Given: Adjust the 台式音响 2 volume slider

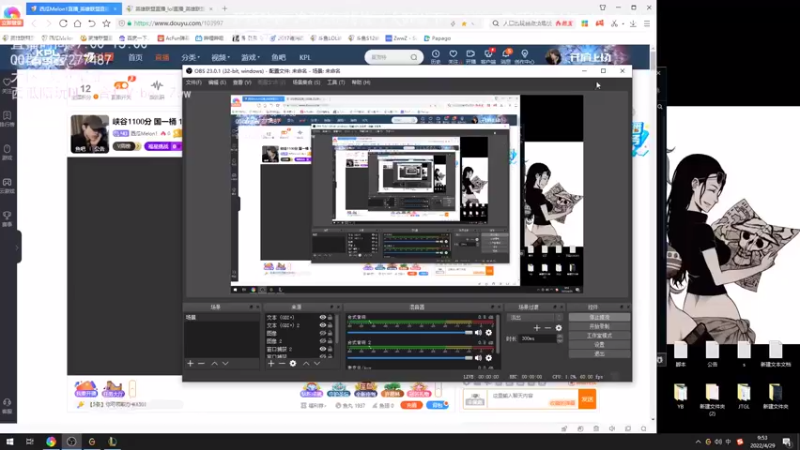Looking at the screenshot, I should (410, 358).
